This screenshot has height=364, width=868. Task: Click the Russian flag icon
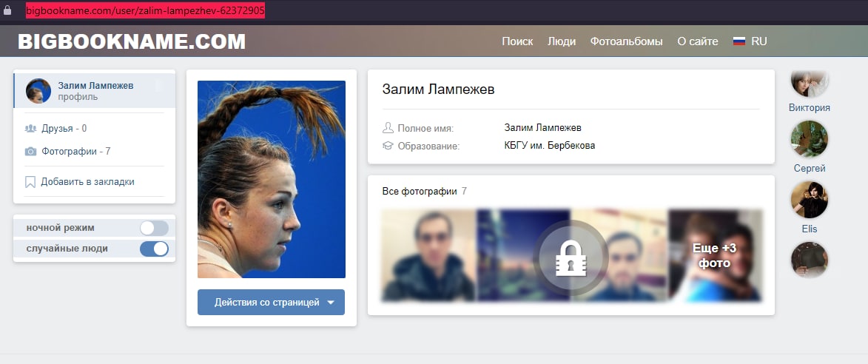[739, 41]
